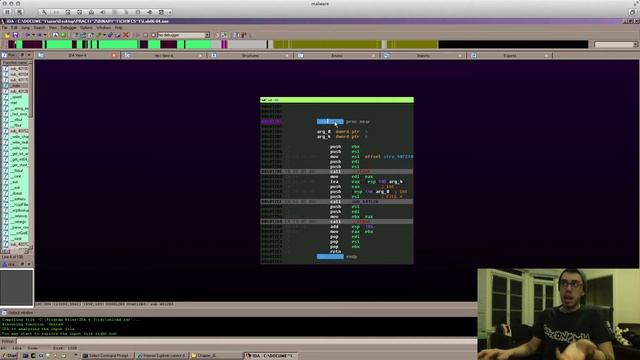Click the first call instruction in graph node

336,172
